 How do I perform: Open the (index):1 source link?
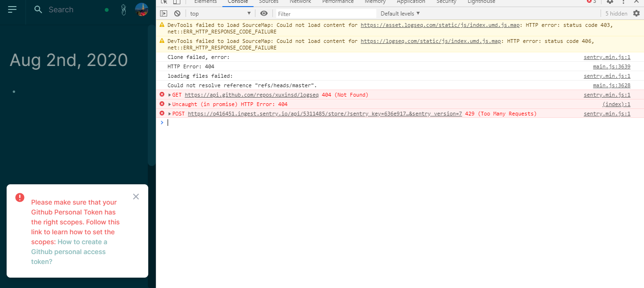click(x=616, y=104)
